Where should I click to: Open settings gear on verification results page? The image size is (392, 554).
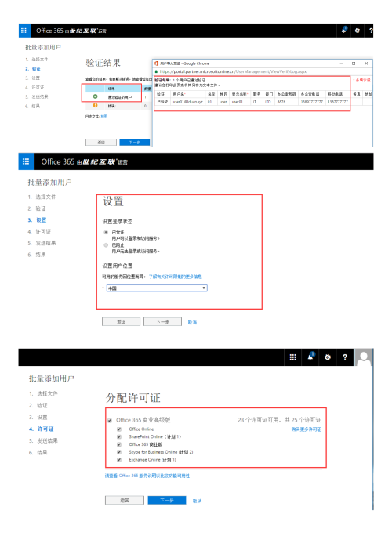tap(358, 31)
